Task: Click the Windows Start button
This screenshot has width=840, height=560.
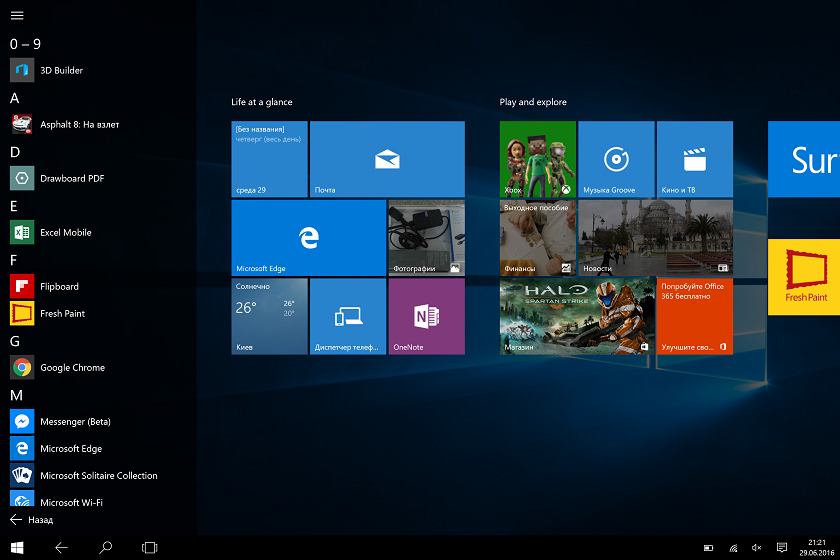Action: tap(17, 548)
